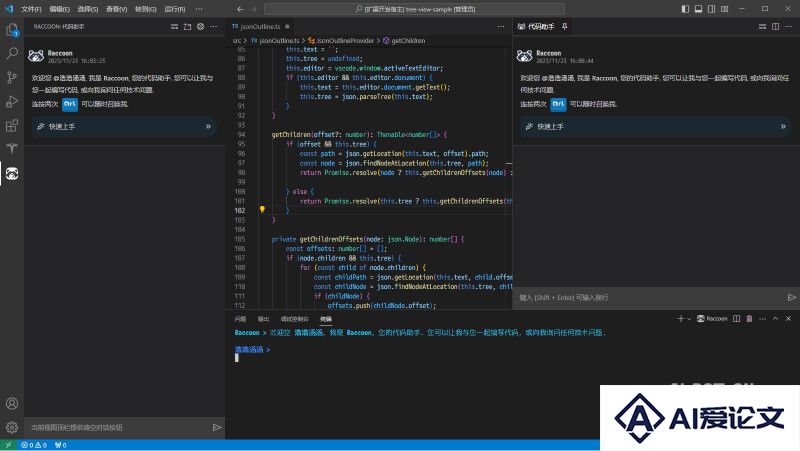Open new terminal dropdown arrow
The width and height of the screenshot is (800, 451).
[689, 319]
